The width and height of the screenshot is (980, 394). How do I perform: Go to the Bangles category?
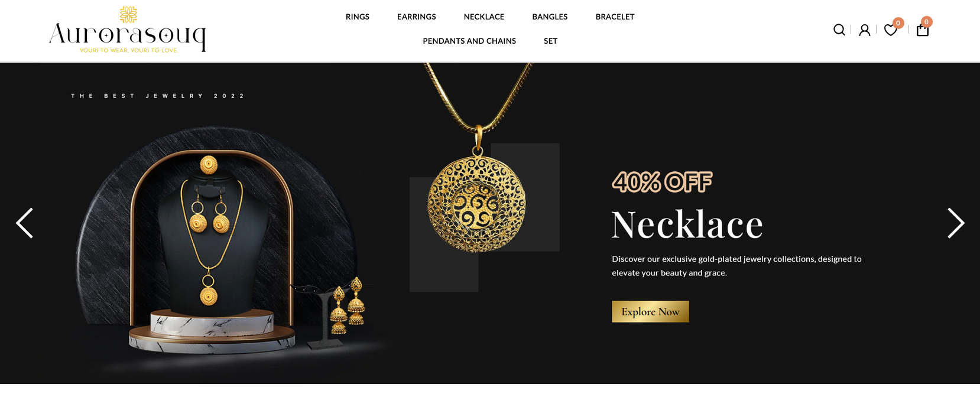tap(550, 17)
